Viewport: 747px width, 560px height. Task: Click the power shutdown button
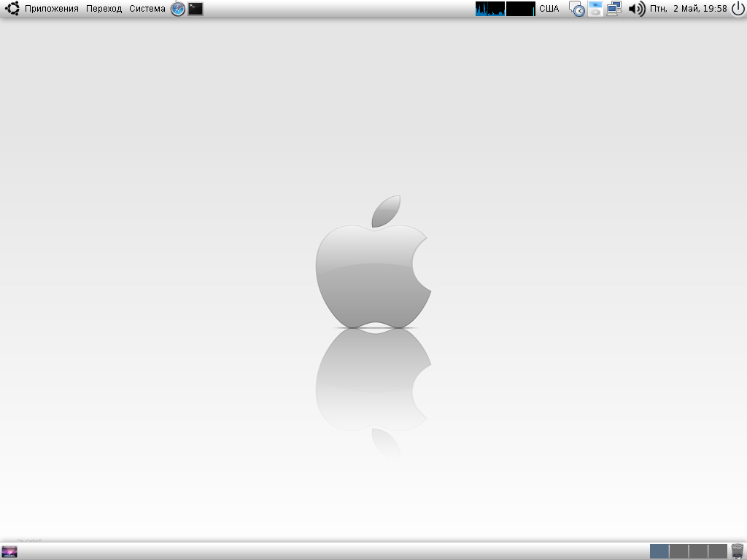(738, 9)
